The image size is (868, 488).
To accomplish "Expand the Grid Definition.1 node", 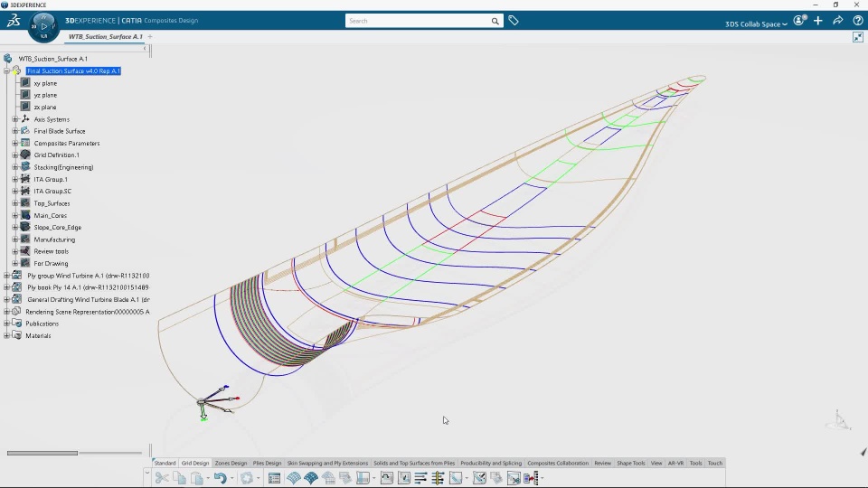I will [15, 155].
